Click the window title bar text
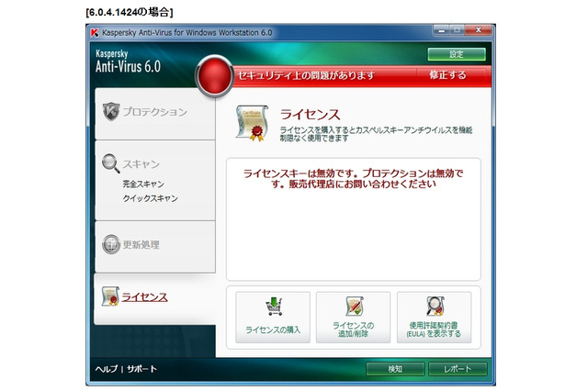This screenshot has width=588, height=391. (x=187, y=33)
